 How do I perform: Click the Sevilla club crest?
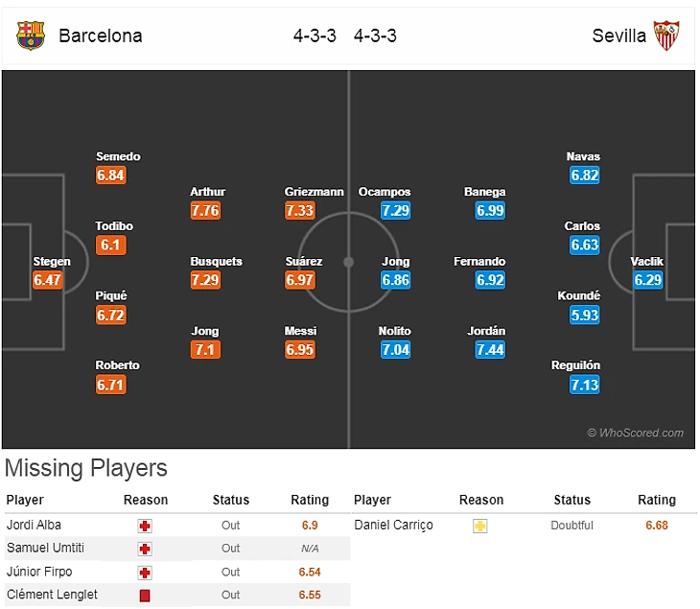click(x=667, y=35)
